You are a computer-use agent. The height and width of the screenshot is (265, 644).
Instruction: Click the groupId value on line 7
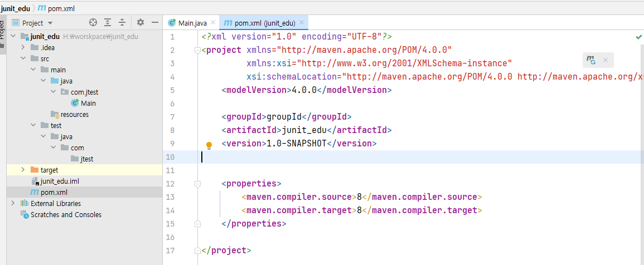pyautogui.click(x=284, y=117)
